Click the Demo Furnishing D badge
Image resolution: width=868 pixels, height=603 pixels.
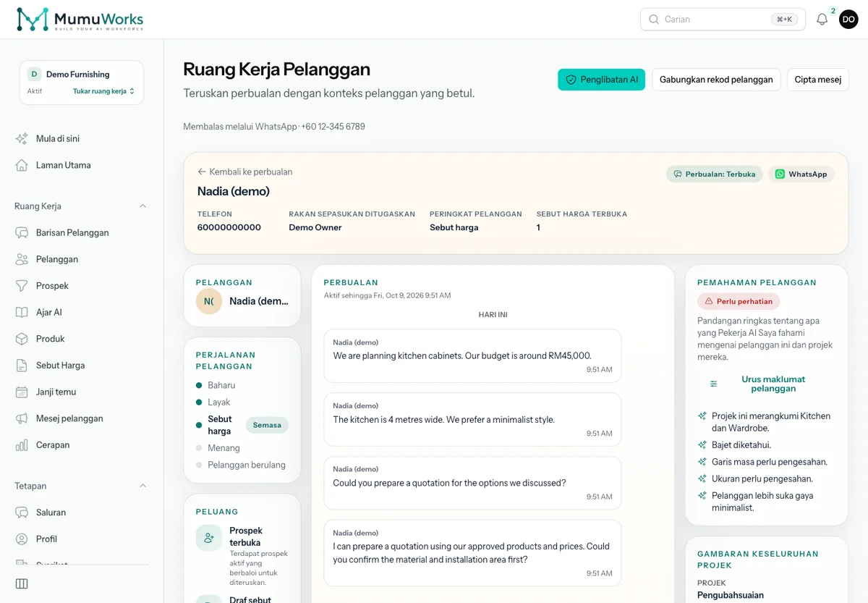coord(34,75)
